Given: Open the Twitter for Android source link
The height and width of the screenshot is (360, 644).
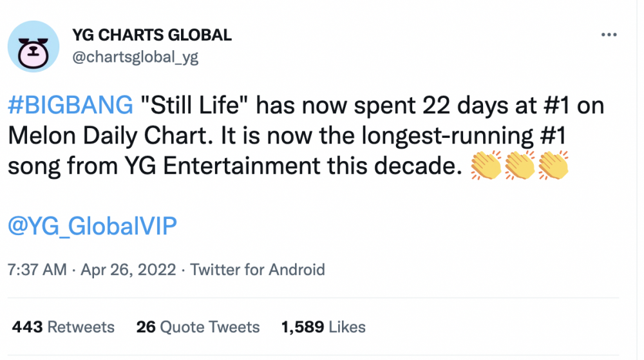Looking at the screenshot, I should click(x=258, y=270).
